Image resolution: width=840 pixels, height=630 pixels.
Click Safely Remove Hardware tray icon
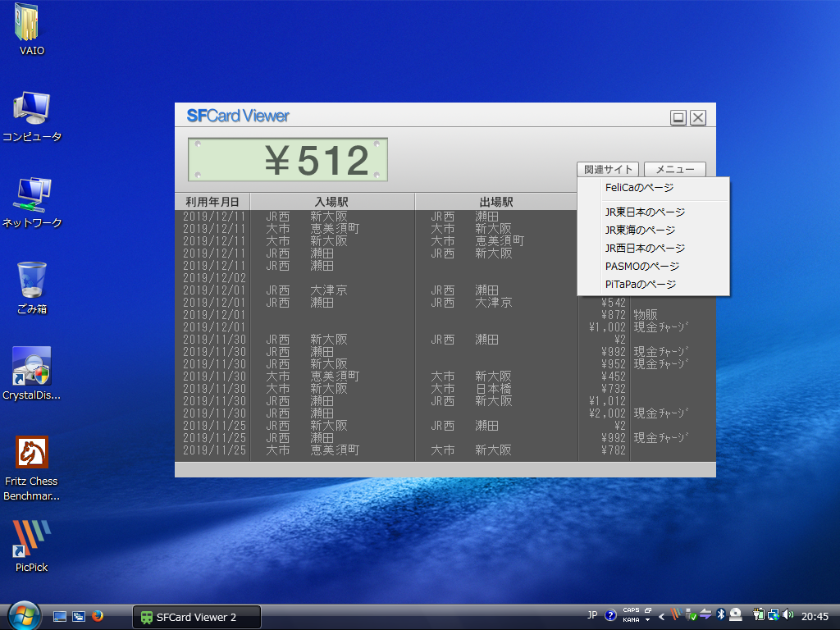691,615
